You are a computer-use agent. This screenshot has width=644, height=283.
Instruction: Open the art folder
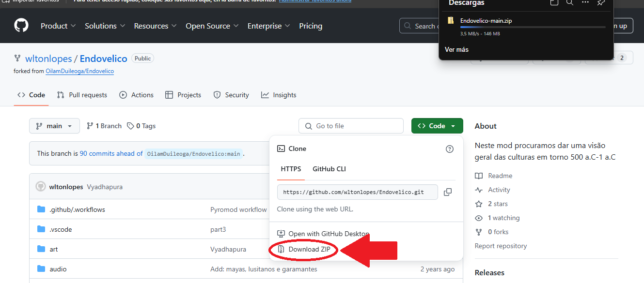pyautogui.click(x=54, y=249)
